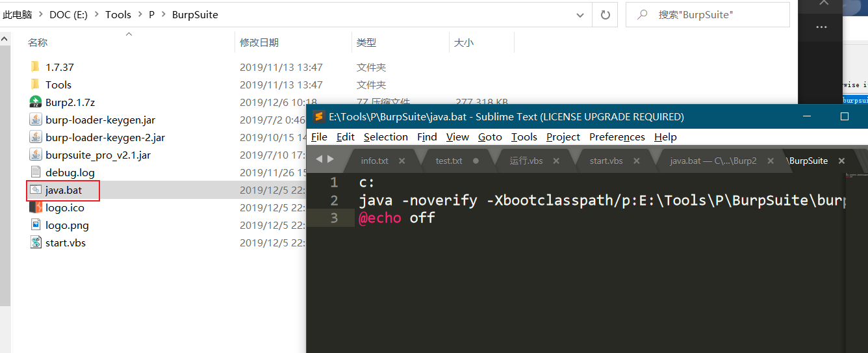
Task: Close the java.bat Burp2 tab
Action: click(771, 161)
